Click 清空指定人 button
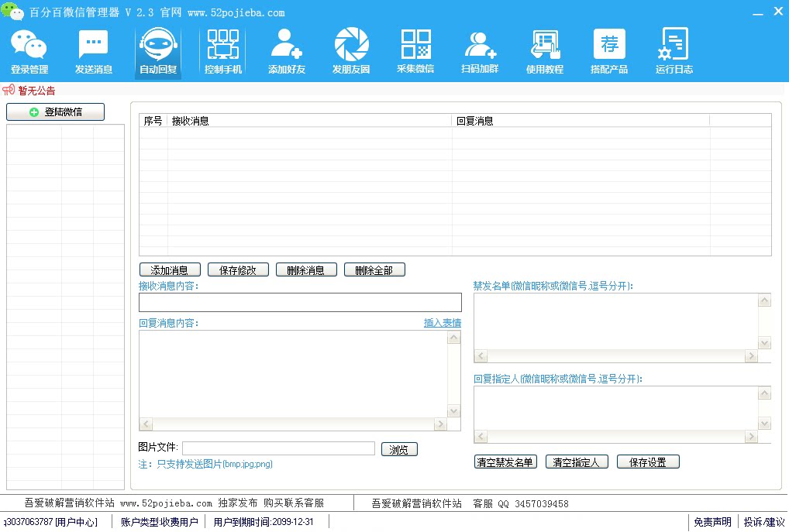 (577, 462)
